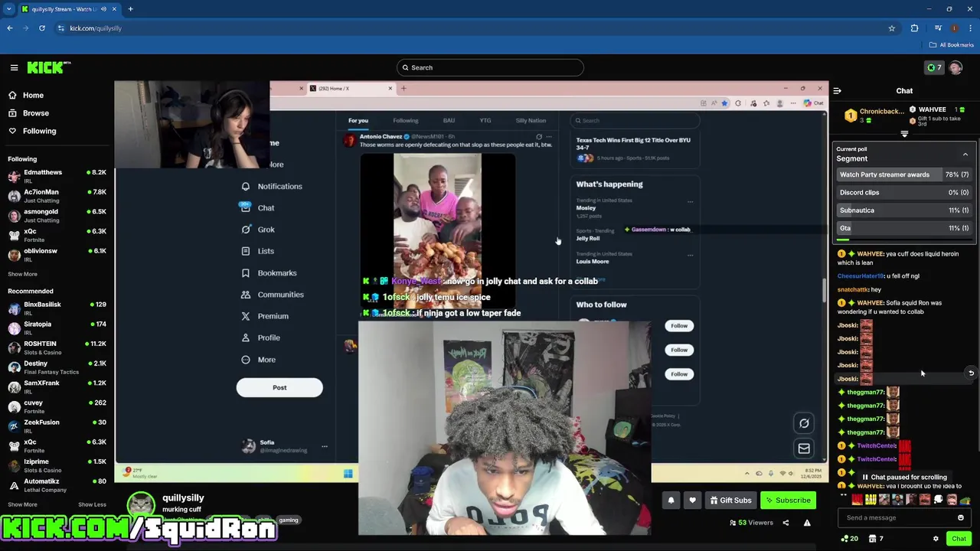Open the emoji picker in chat input
The image size is (980, 551).
[x=961, y=517]
